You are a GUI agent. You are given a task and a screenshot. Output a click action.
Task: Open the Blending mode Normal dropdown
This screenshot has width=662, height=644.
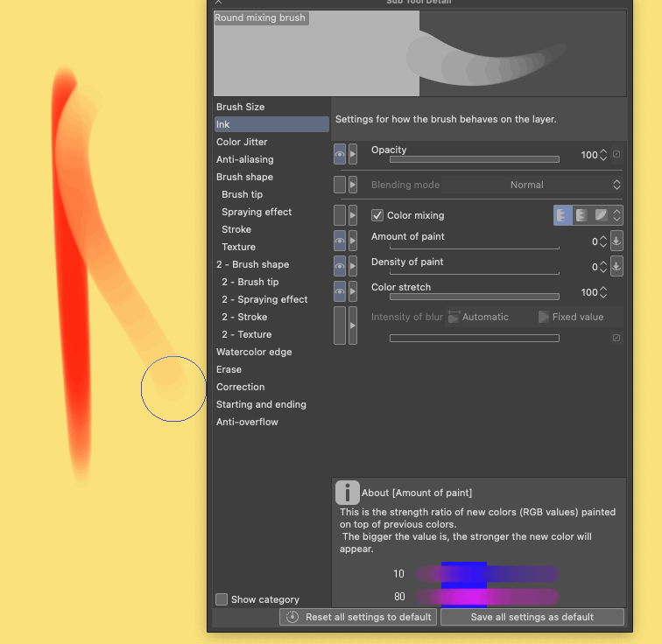(x=532, y=185)
